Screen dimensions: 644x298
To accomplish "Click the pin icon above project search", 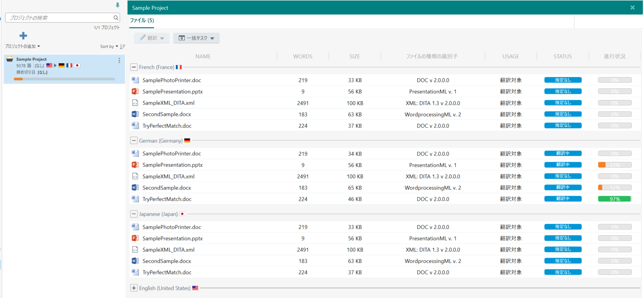I will click(118, 5).
